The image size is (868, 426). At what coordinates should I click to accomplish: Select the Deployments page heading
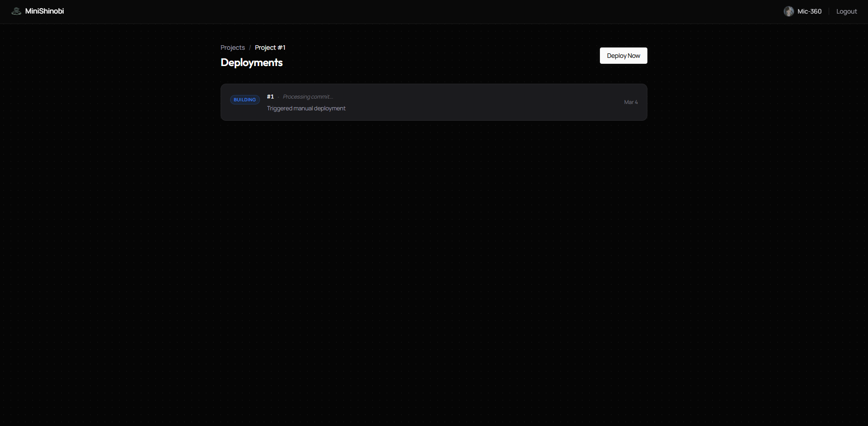coord(251,62)
